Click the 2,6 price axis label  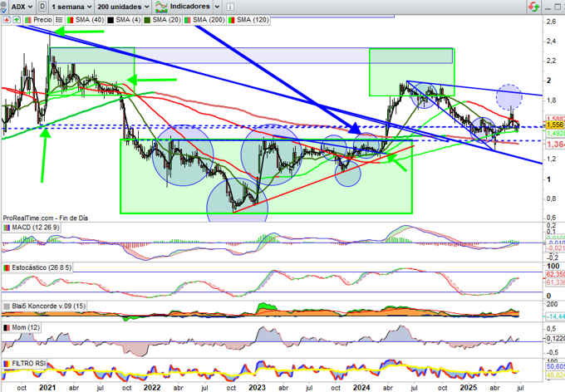pyautogui.click(x=551, y=22)
